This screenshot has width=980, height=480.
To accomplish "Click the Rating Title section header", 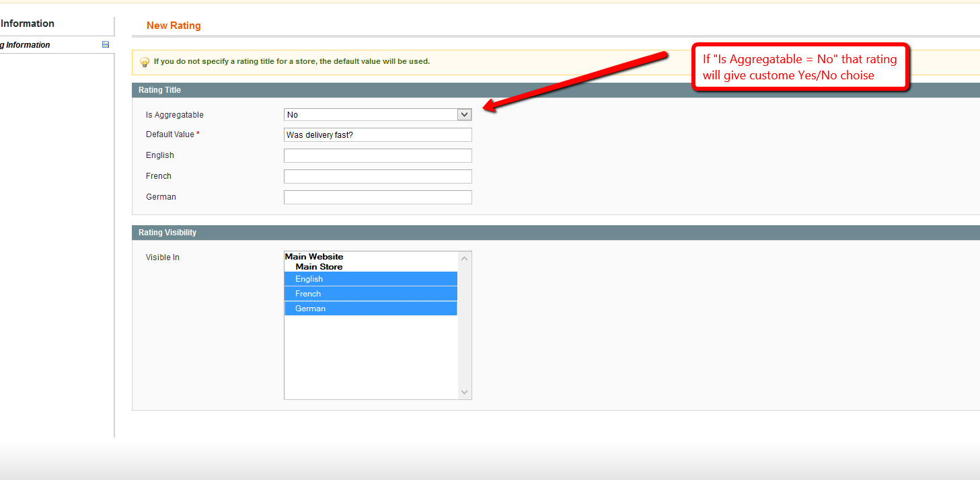I will click(556, 90).
